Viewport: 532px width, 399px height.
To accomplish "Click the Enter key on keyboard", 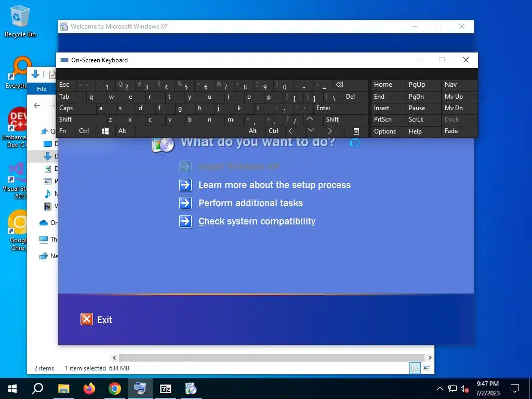I will click(x=341, y=108).
